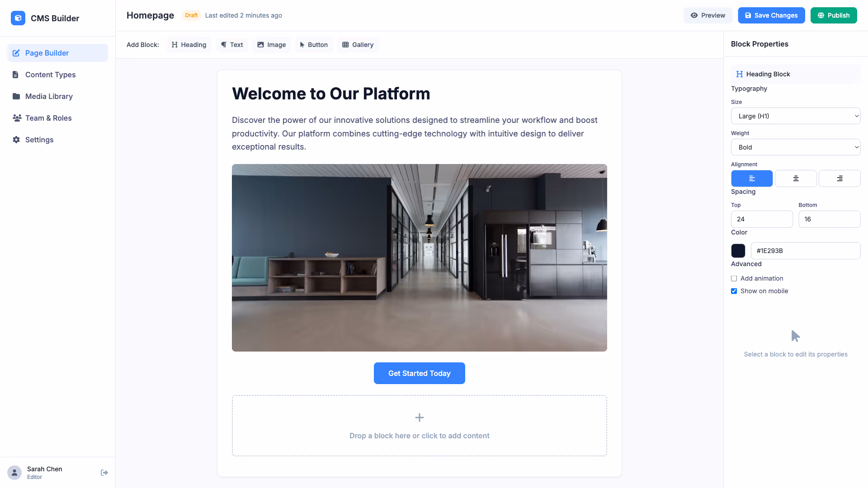Click the logout icon beside Sarah Chen
Image resolution: width=868 pixels, height=488 pixels.
click(x=104, y=473)
